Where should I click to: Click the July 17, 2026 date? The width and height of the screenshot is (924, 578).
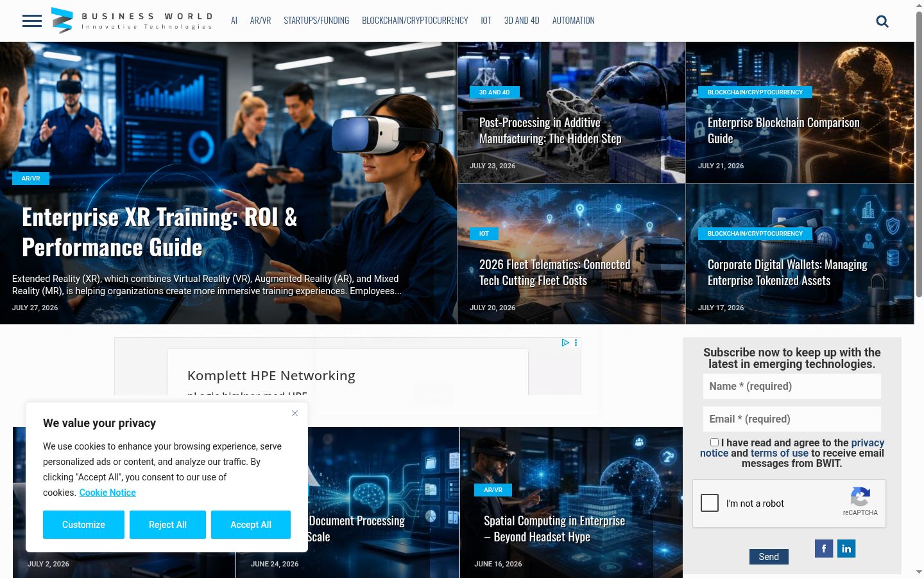point(721,308)
